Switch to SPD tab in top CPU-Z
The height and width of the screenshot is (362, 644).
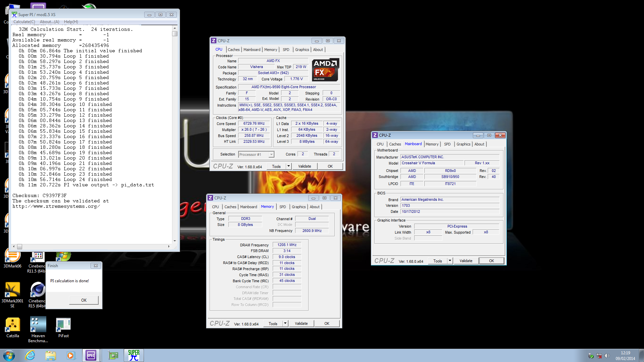click(286, 50)
